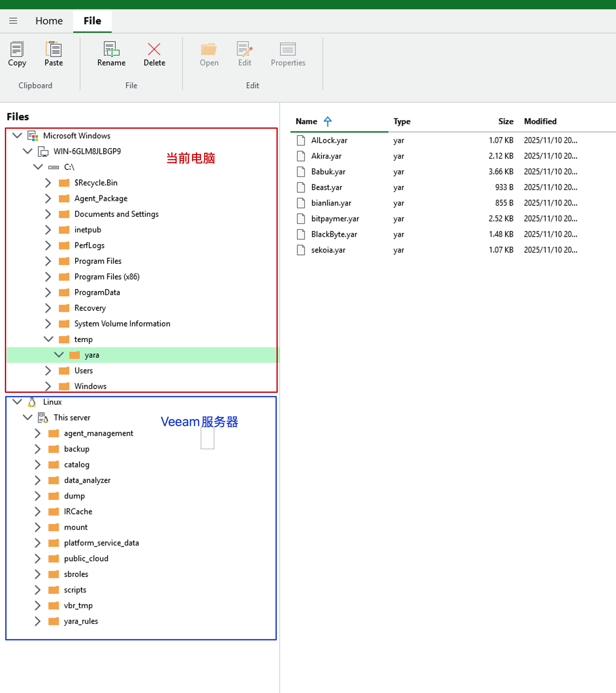Click the BlackByte.yar file icon

pyautogui.click(x=301, y=234)
